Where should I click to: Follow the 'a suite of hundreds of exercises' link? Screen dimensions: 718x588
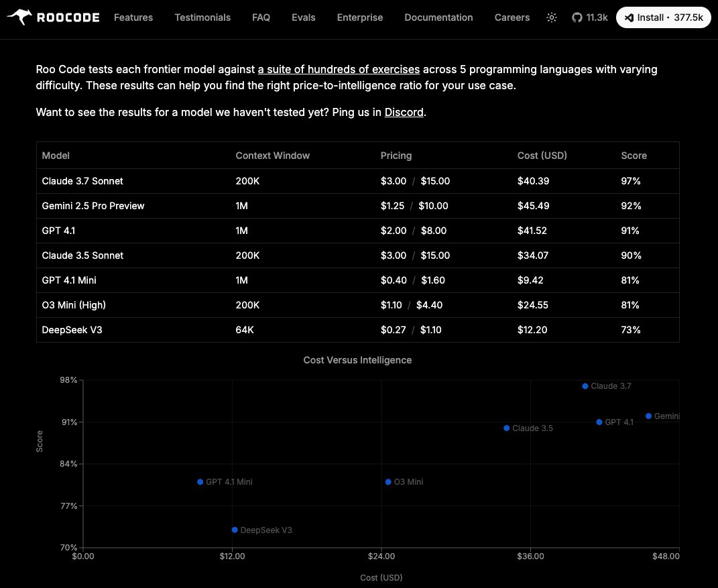(x=339, y=69)
